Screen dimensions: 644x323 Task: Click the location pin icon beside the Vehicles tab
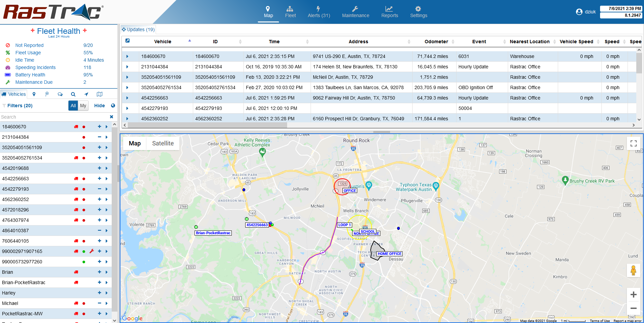coord(34,94)
